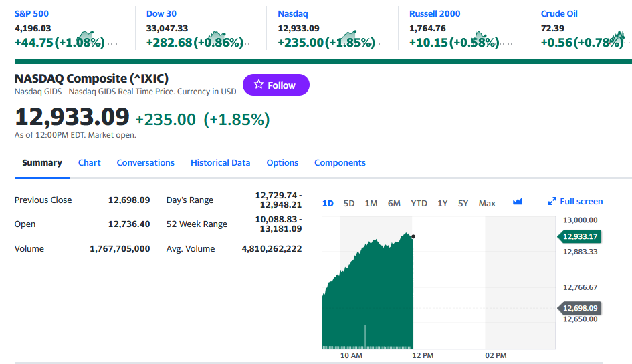
Task: Select the Max chart range
Action: point(487,203)
